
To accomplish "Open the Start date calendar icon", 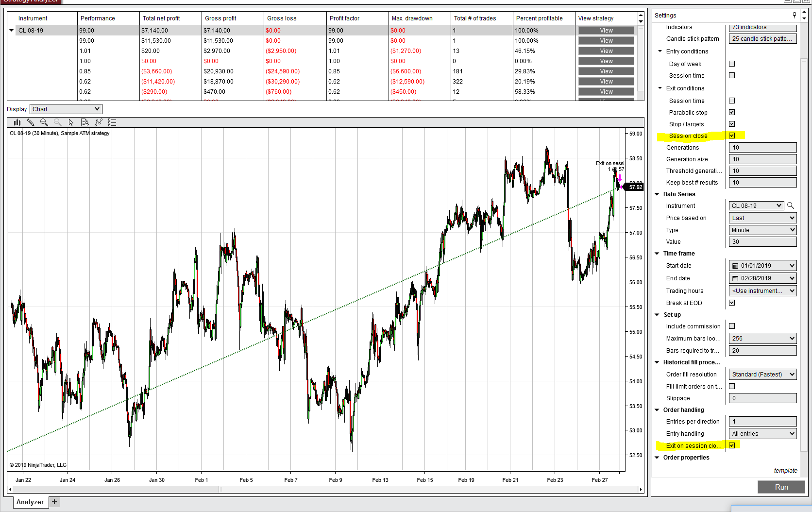I will tap(735, 266).
